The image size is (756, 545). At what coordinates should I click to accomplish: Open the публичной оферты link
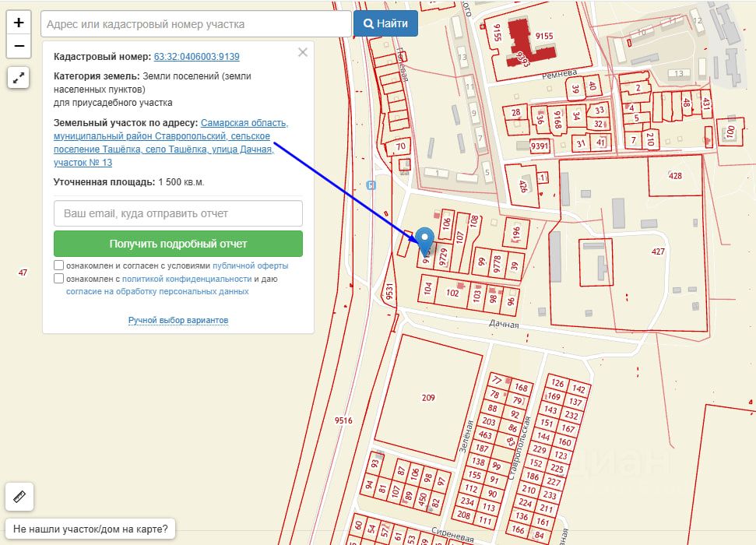coord(250,265)
